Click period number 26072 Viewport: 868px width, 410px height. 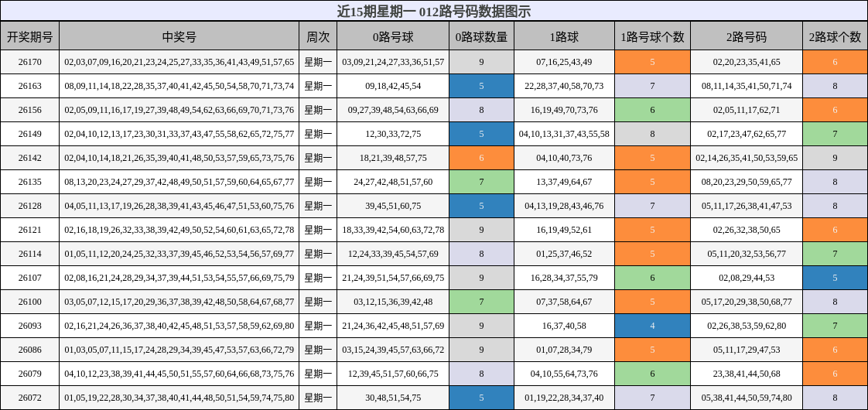click(30, 398)
